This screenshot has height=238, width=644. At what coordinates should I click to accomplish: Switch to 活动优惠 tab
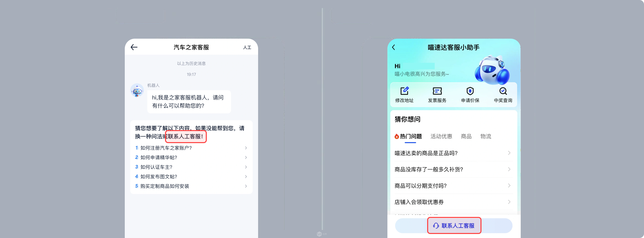(441, 136)
